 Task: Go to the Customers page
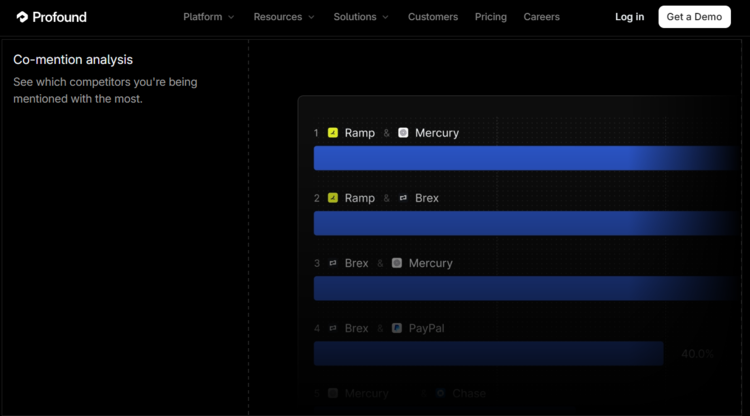pyautogui.click(x=433, y=17)
